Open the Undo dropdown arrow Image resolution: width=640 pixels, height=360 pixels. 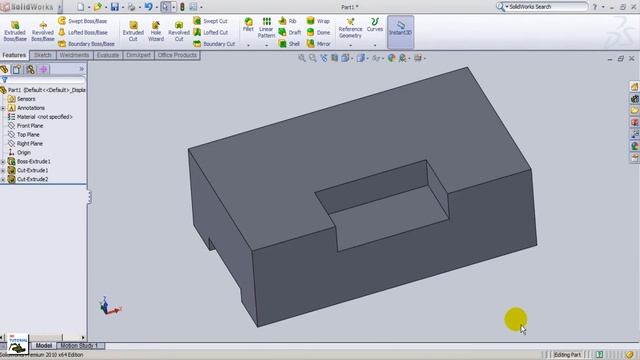coord(156,7)
